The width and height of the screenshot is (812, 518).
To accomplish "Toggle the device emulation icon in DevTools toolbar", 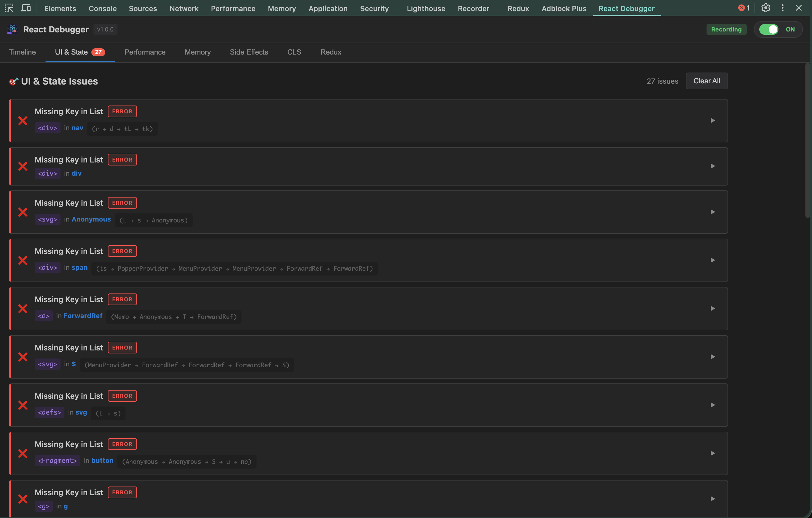I will coord(26,8).
